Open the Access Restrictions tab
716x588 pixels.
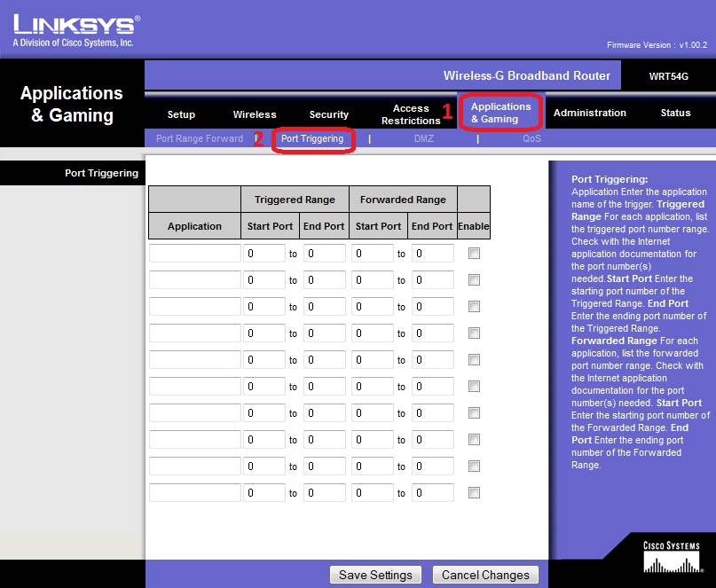[411, 114]
